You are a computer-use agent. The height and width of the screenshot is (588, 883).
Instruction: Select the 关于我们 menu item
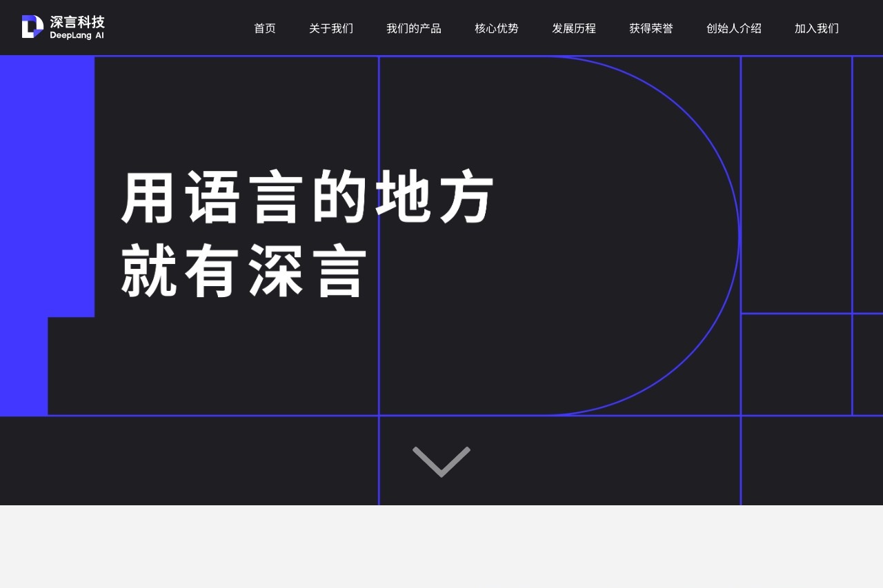[x=331, y=28]
